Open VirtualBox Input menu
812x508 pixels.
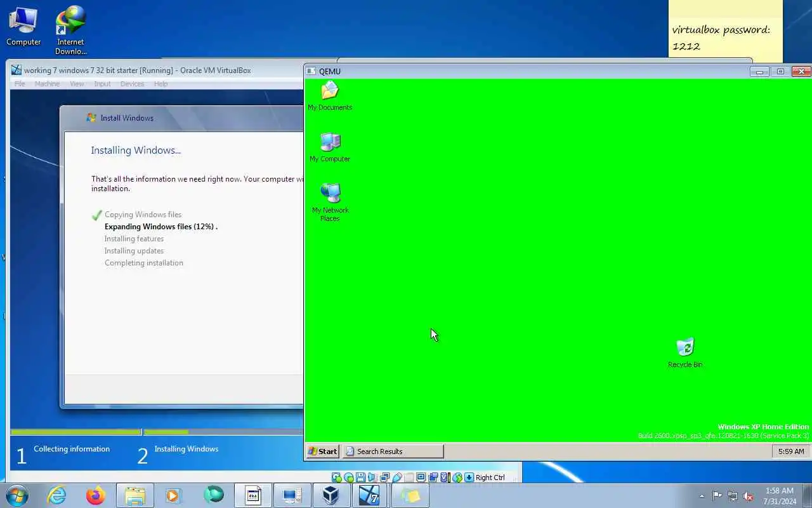point(102,84)
